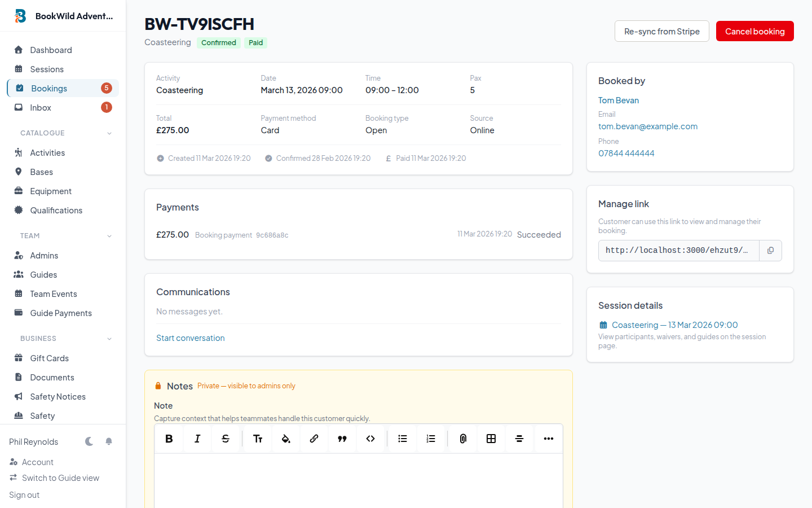This screenshot has width=812, height=508.
Task: Open the notifications bell
Action: click(109, 441)
